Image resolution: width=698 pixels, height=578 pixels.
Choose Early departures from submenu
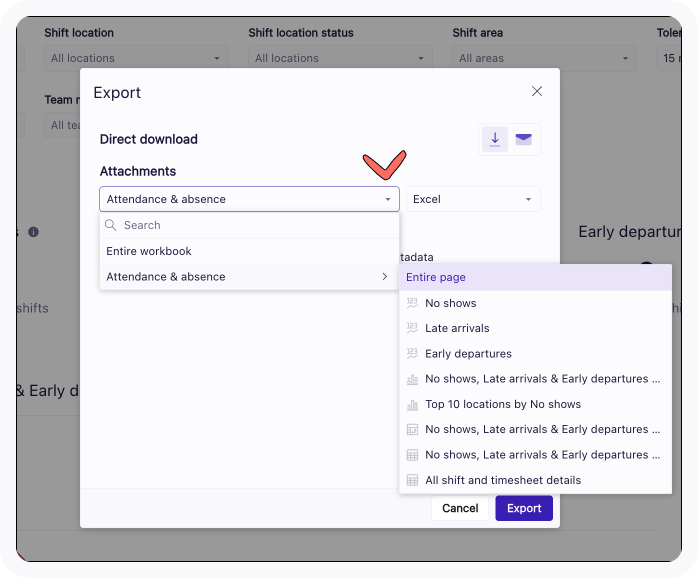coord(536,354)
